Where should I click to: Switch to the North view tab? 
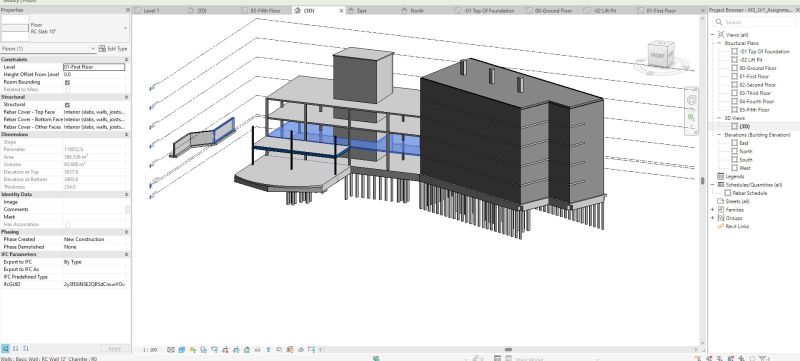[417, 11]
